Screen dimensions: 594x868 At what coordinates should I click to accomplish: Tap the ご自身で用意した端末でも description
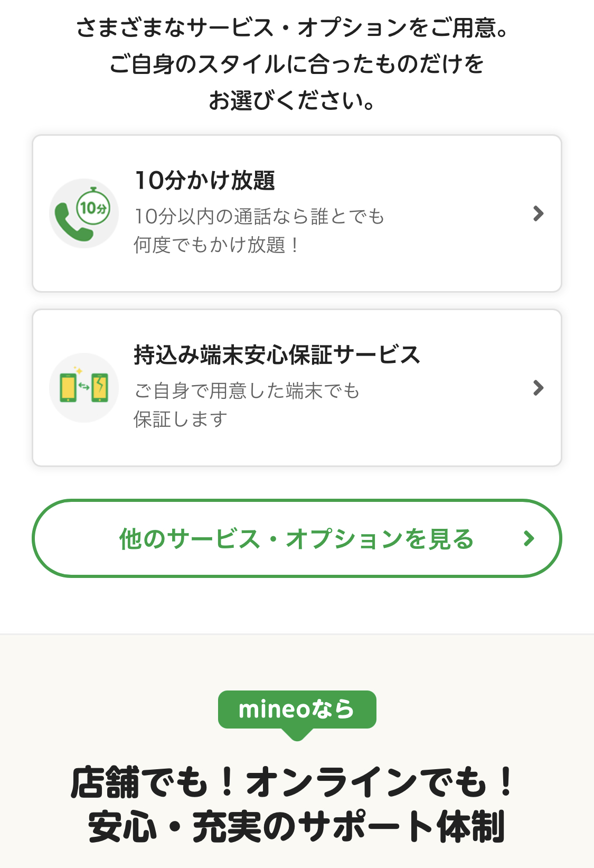point(247,391)
